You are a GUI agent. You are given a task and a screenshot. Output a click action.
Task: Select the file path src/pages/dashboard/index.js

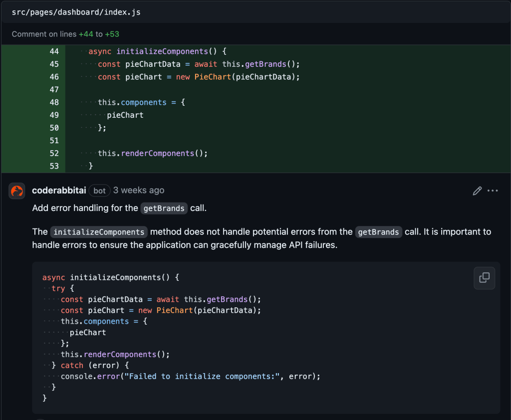tap(75, 12)
